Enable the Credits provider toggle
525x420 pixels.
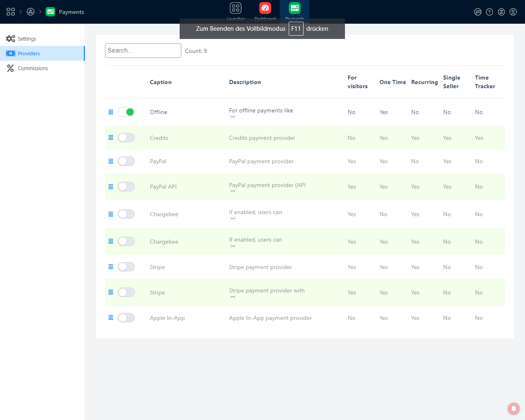[x=126, y=138]
